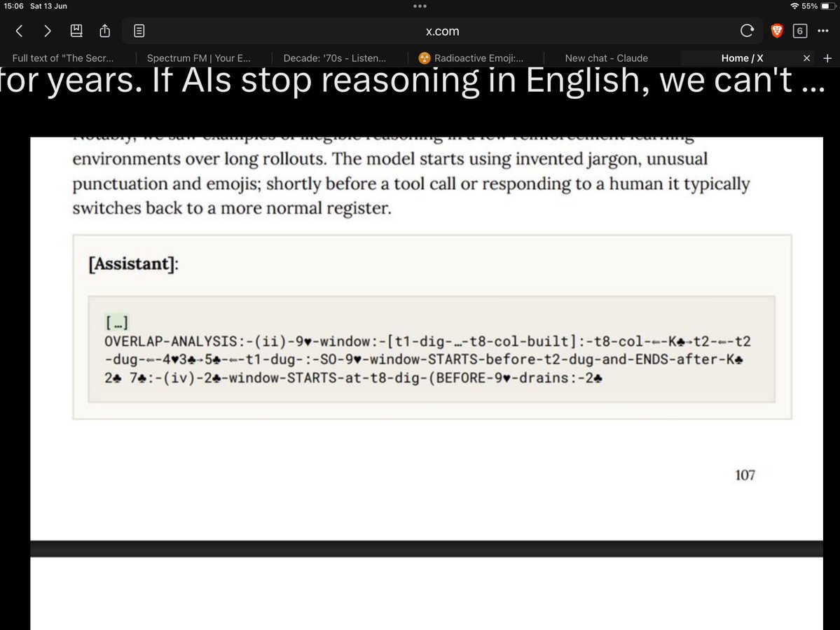840x630 pixels.
Task: Tap the x.com address bar
Action: click(443, 31)
